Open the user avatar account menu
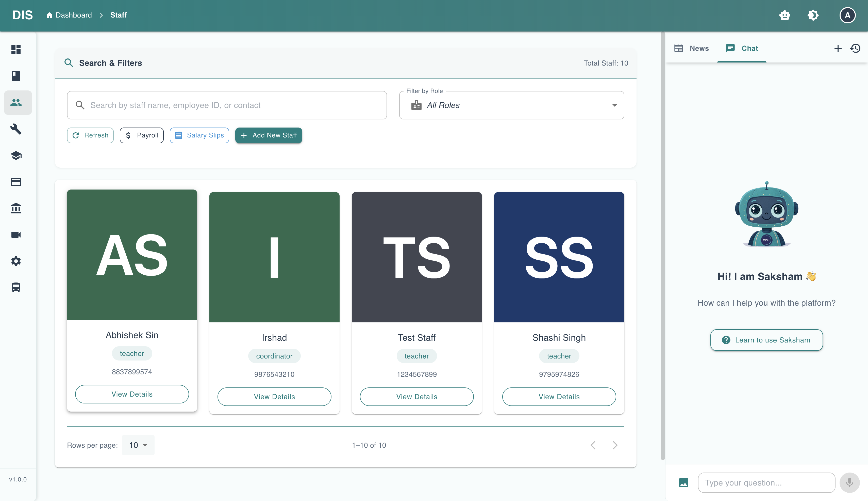 [847, 15]
